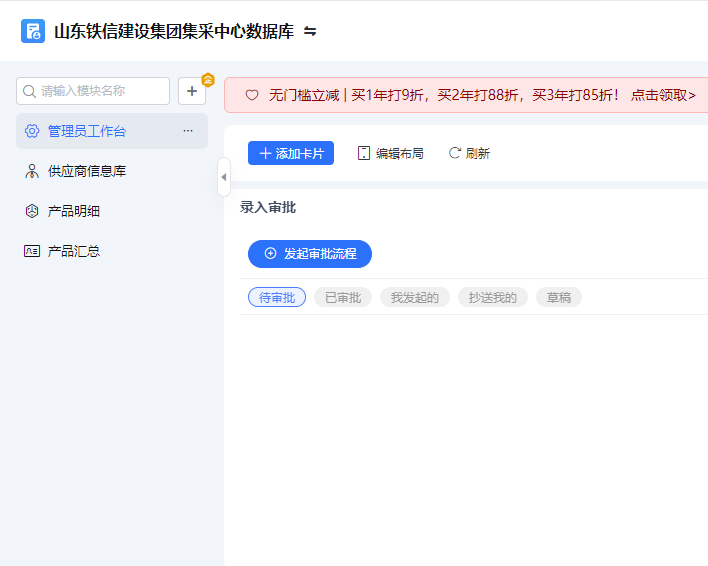This screenshot has height=566, width=708.
Task: Switch to the 抄送我的 tab
Action: [x=492, y=298]
